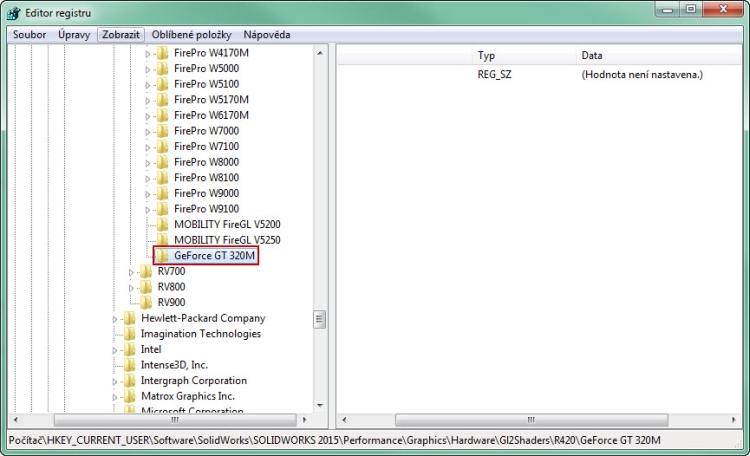The width and height of the screenshot is (750, 456).
Task: Expand the Intel key
Action: (x=115, y=350)
